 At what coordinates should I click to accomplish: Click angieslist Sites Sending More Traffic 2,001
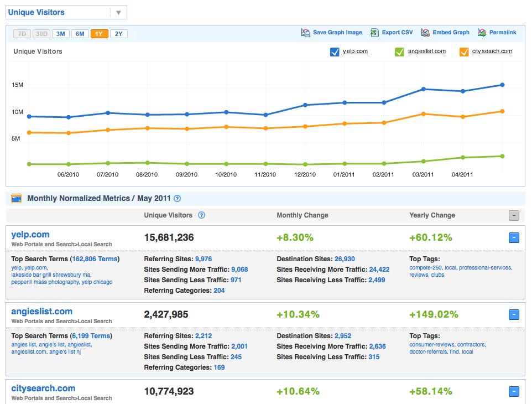(239, 346)
